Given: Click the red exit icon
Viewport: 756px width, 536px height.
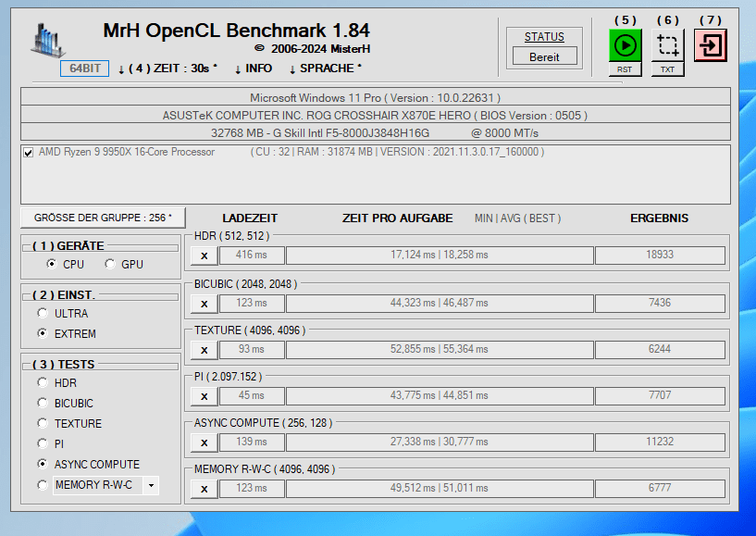Looking at the screenshot, I should point(711,45).
